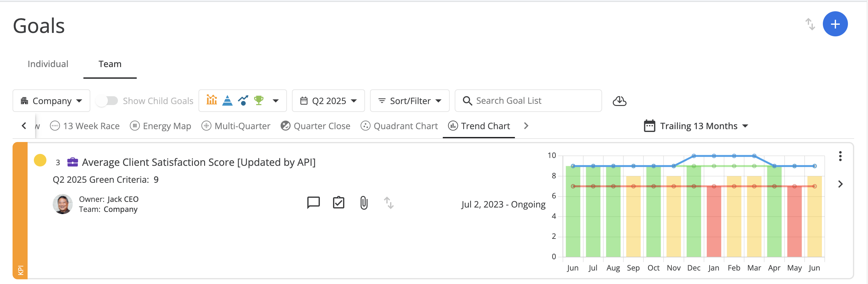
Task: Click the green trophy goal-type icon
Action: (259, 100)
